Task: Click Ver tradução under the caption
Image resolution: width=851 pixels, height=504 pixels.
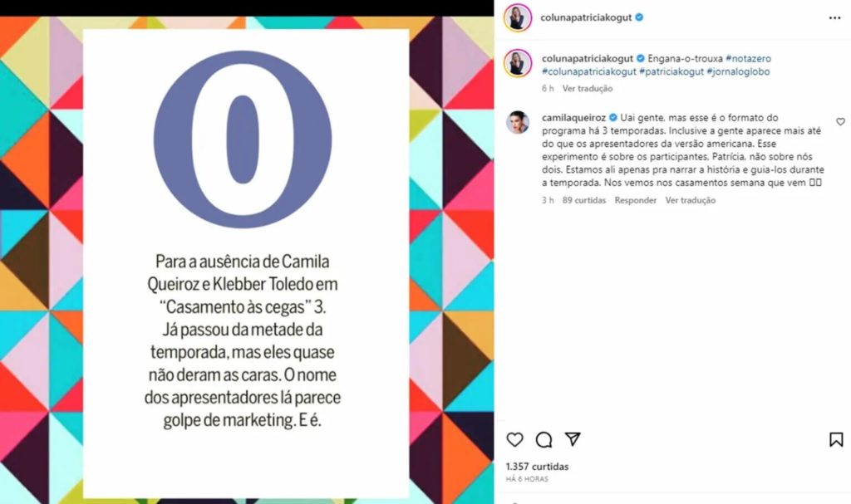Action: (588, 89)
